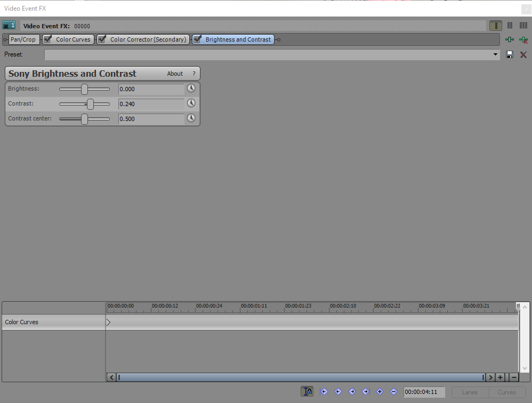
Task: Click ruler mark 00:00:02:22
Action: [387, 305]
